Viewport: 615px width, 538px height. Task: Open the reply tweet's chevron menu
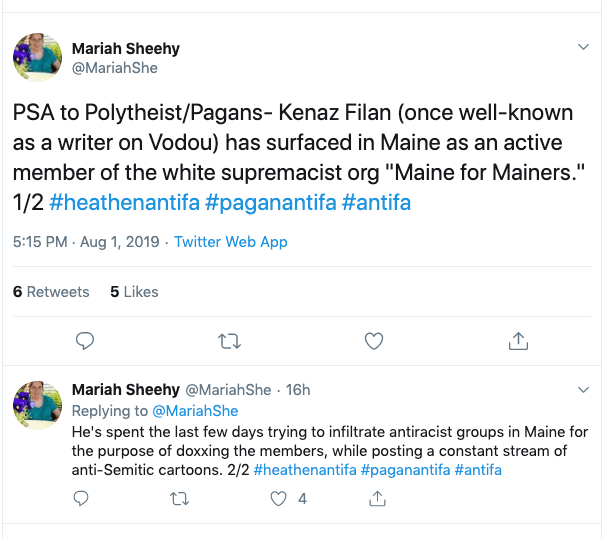[x=585, y=388]
